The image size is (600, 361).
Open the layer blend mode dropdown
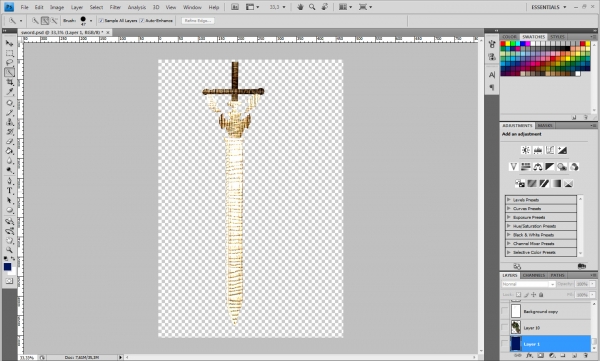(x=528, y=284)
